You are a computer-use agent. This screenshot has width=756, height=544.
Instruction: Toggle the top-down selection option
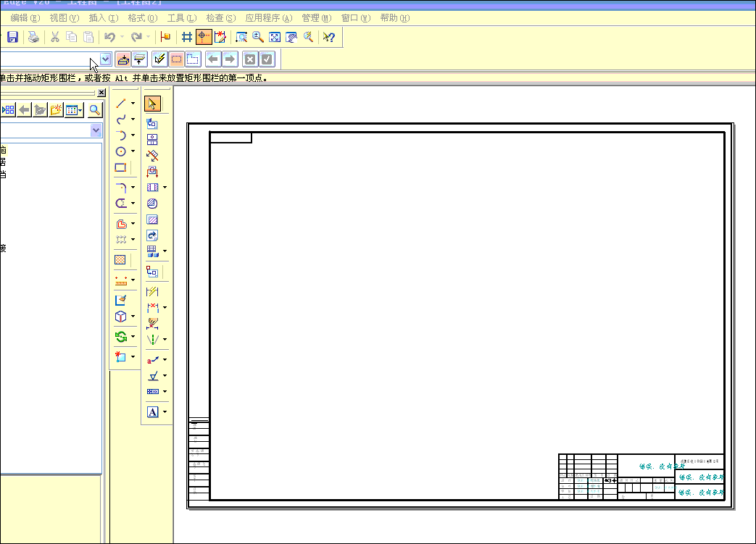(123, 59)
